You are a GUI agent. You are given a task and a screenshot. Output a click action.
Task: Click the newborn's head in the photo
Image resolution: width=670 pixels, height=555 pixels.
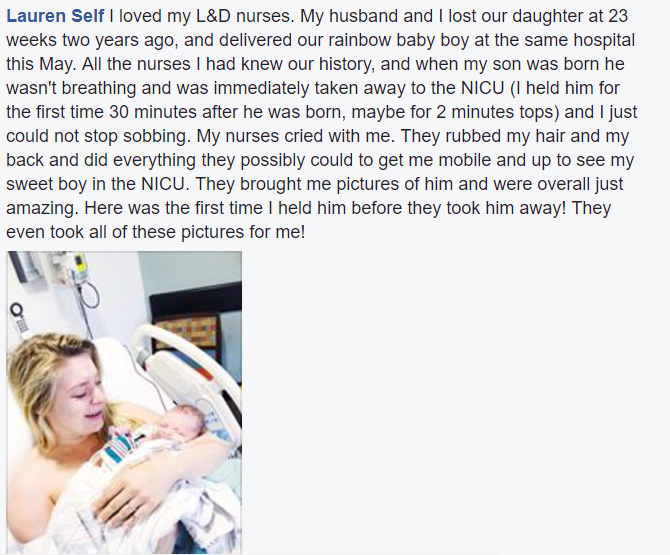click(182, 421)
